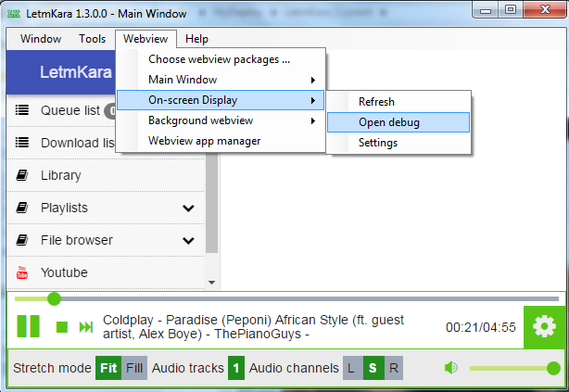Click the Queue list icon
The height and width of the screenshot is (392, 569).
22,110
